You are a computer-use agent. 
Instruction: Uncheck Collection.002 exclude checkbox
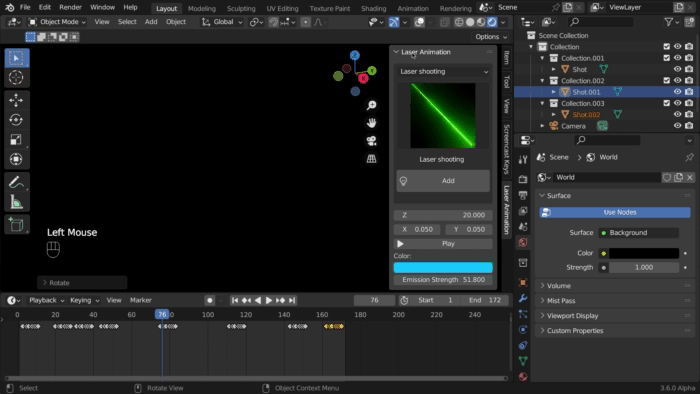click(x=667, y=80)
